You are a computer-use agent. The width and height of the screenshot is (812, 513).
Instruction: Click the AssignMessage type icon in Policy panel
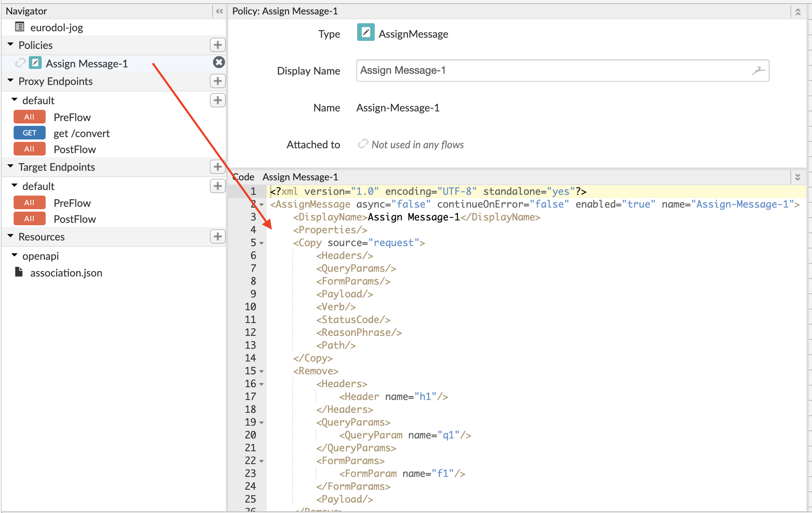tap(366, 33)
